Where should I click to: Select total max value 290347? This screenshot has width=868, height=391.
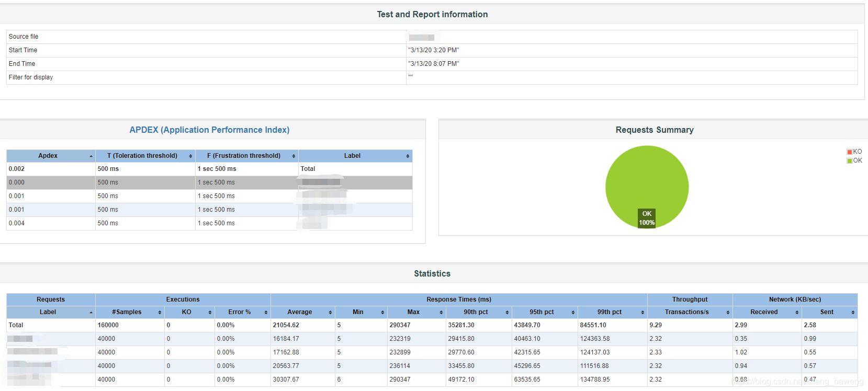[x=400, y=325]
